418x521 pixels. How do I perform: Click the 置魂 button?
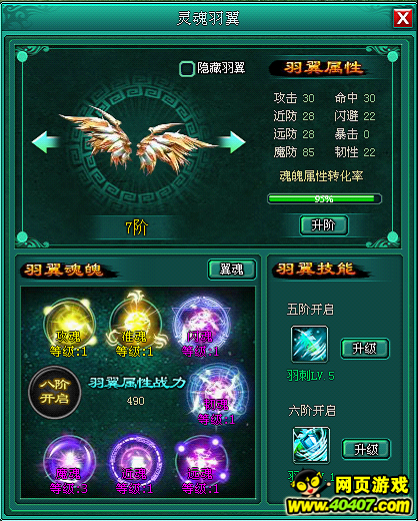pos(232,269)
